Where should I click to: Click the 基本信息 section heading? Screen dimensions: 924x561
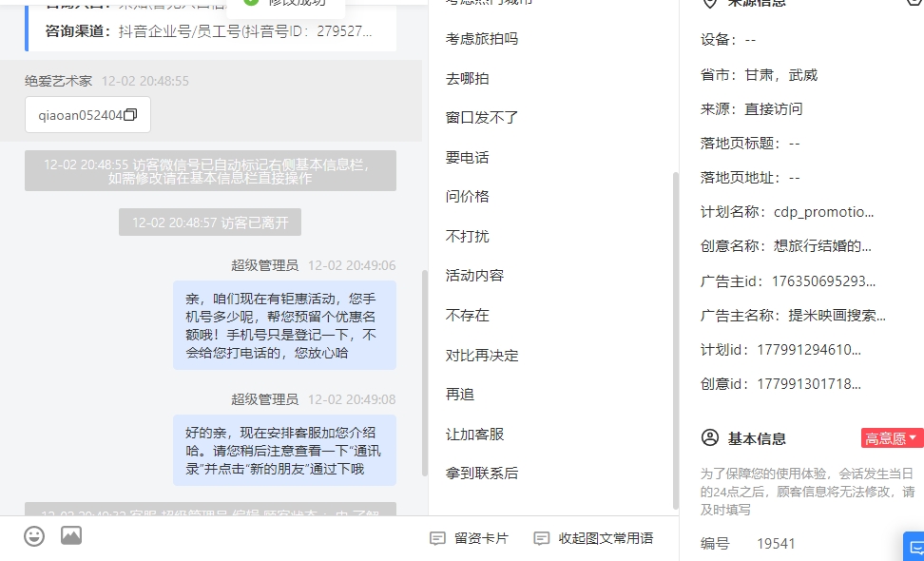(x=757, y=438)
